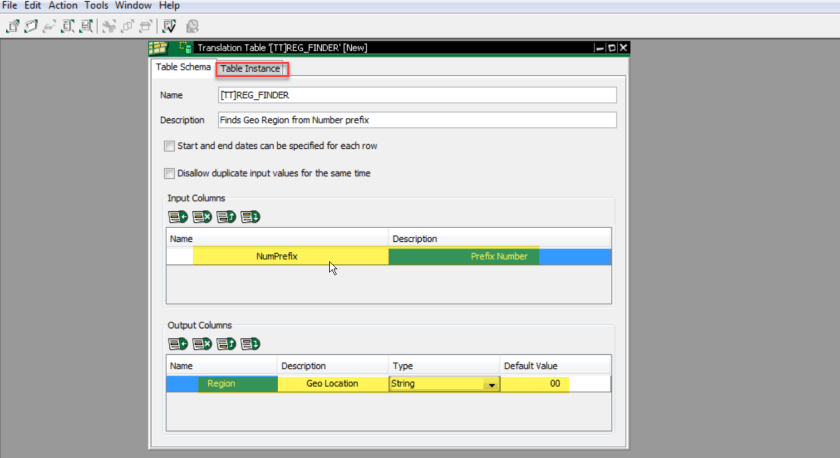
Task: Move row down in Input Columns
Action: pos(250,217)
